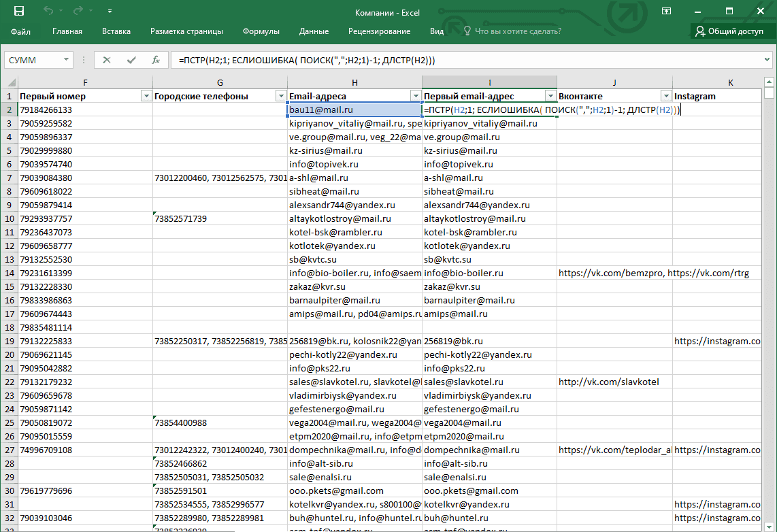Open ribbon display options
Image resolution: width=777 pixels, height=532 pixels.
(x=667, y=11)
